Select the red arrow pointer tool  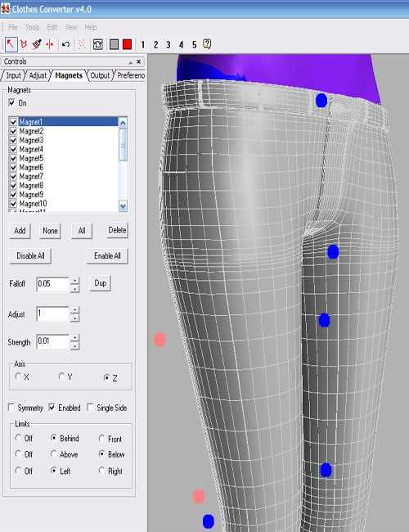click(11, 44)
